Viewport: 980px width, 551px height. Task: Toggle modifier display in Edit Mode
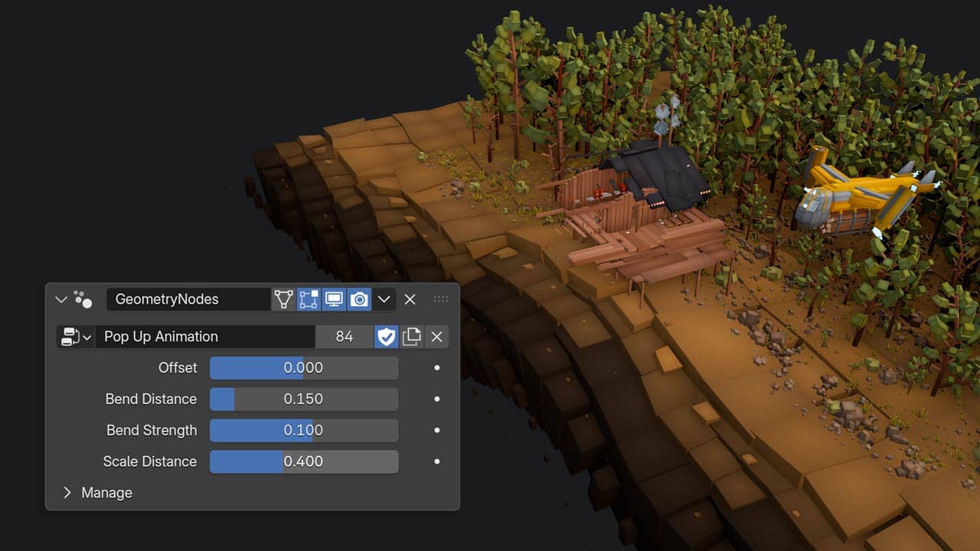(x=309, y=299)
